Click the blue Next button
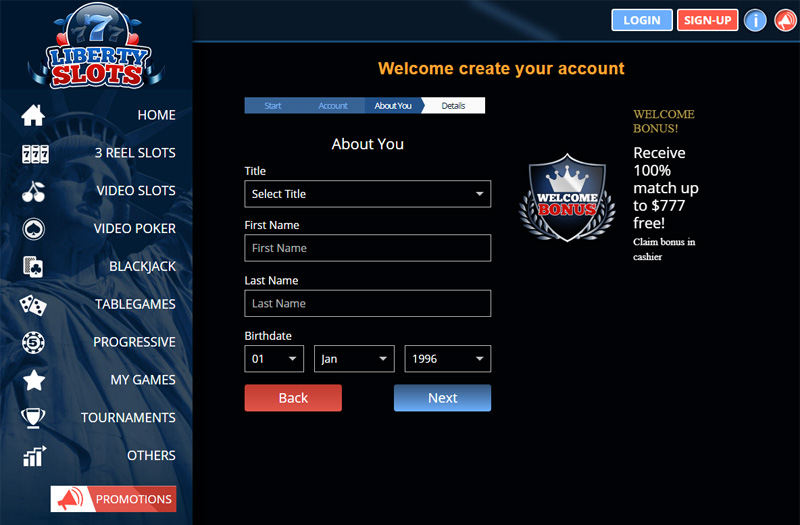 click(442, 398)
